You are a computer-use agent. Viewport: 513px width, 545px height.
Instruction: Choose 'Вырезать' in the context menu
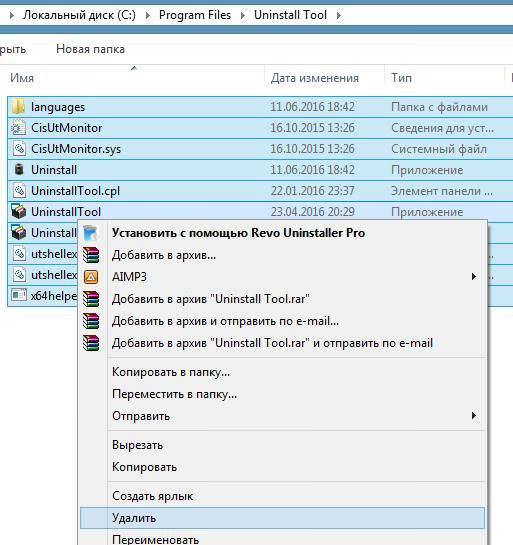click(282, 445)
